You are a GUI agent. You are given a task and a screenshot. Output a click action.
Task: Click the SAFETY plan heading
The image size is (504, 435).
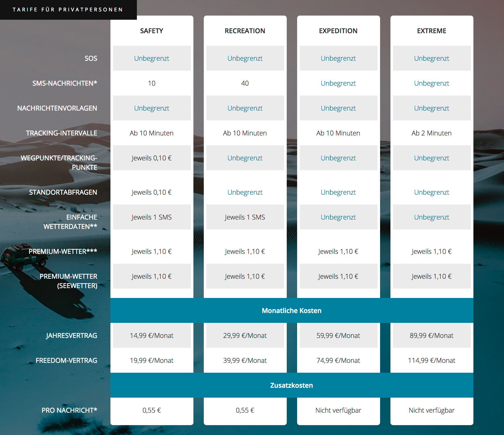click(152, 31)
